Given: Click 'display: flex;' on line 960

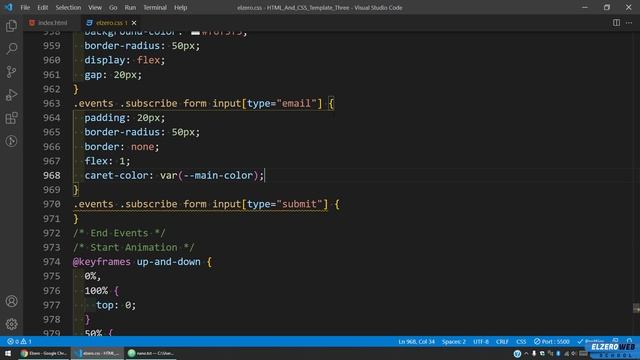Looking at the screenshot, I should pos(125,60).
